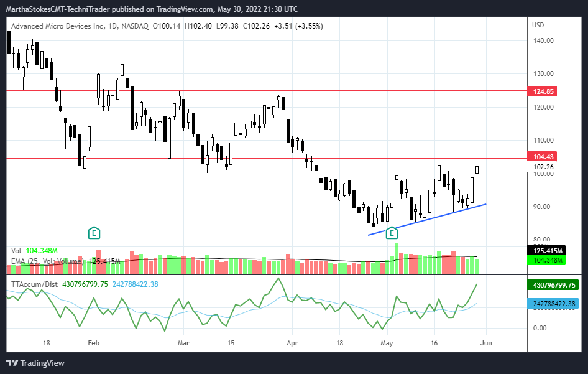Click the TradingView logo
The width and height of the screenshot is (588, 374).
tap(35, 363)
